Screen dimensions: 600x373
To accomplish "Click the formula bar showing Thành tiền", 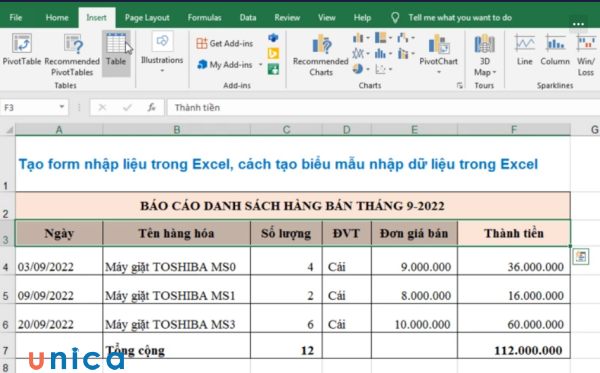I will [x=383, y=108].
